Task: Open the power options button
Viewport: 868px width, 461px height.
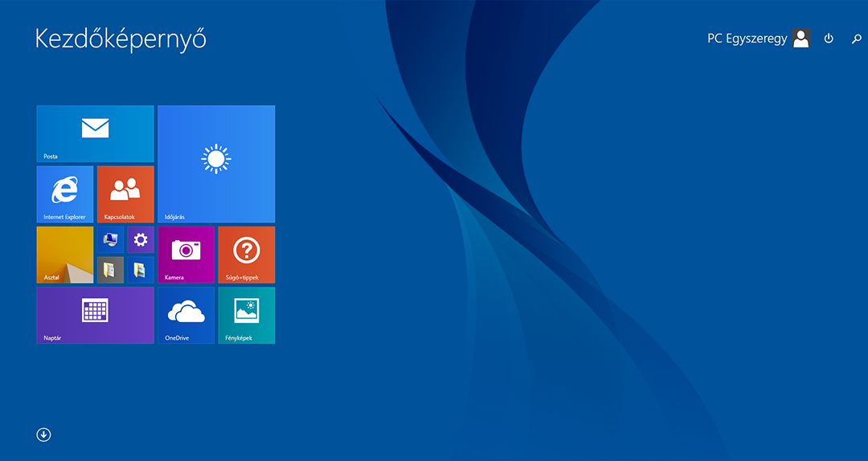Action: (829, 39)
